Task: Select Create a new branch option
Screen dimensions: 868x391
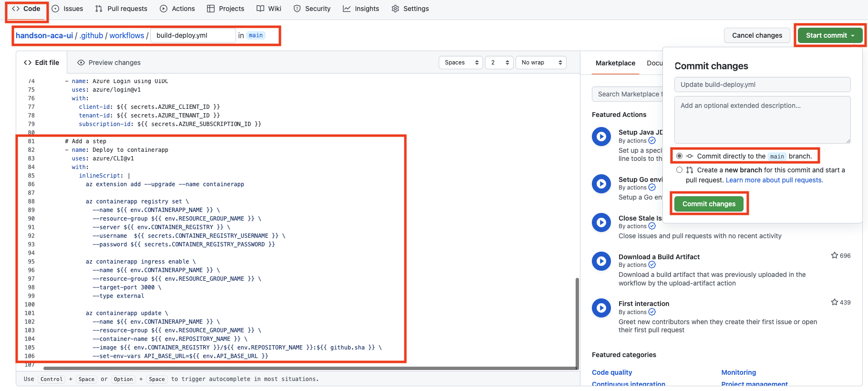Action: click(679, 170)
